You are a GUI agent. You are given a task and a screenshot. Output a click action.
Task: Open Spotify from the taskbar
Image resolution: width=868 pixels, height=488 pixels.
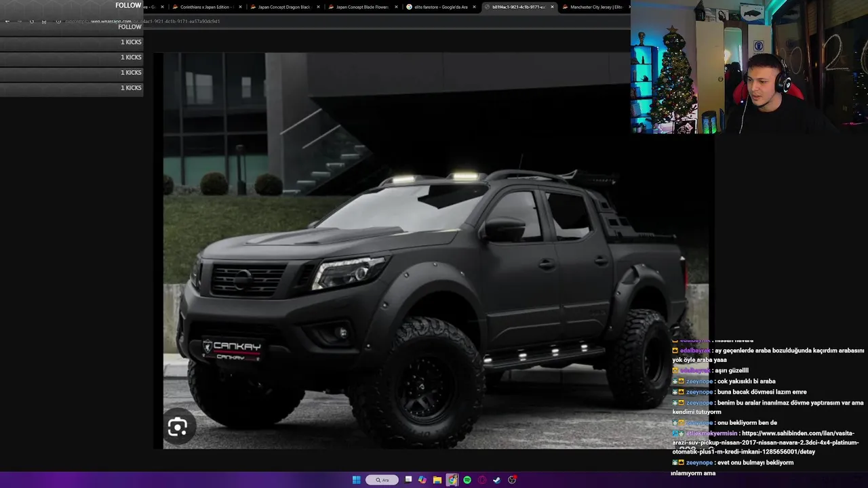(x=467, y=480)
